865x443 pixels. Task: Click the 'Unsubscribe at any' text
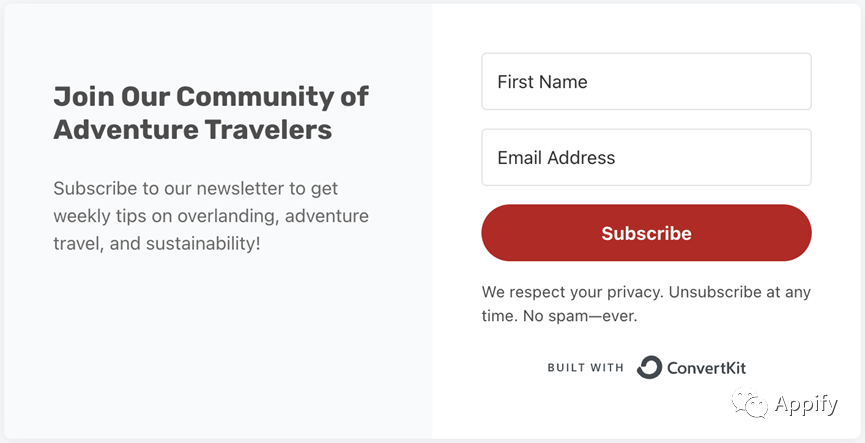tap(740, 292)
